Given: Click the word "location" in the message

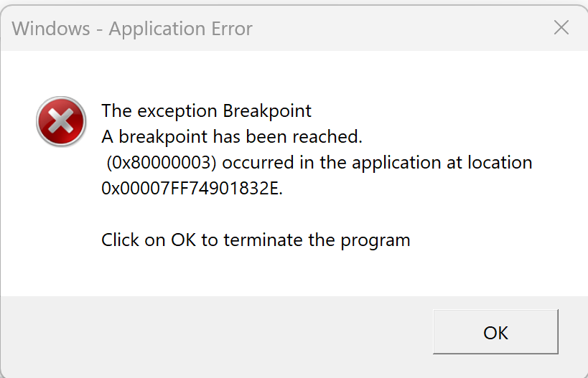Looking at the screenshot, I should pyautogui.click(x=500, y=162).
